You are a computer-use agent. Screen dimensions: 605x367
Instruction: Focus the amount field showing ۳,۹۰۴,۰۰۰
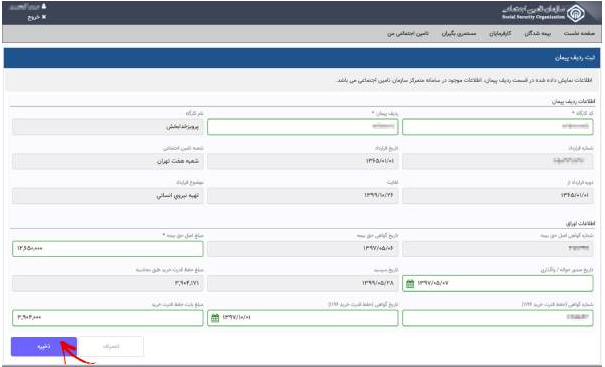pyautogui.click(x=108, y=318)
